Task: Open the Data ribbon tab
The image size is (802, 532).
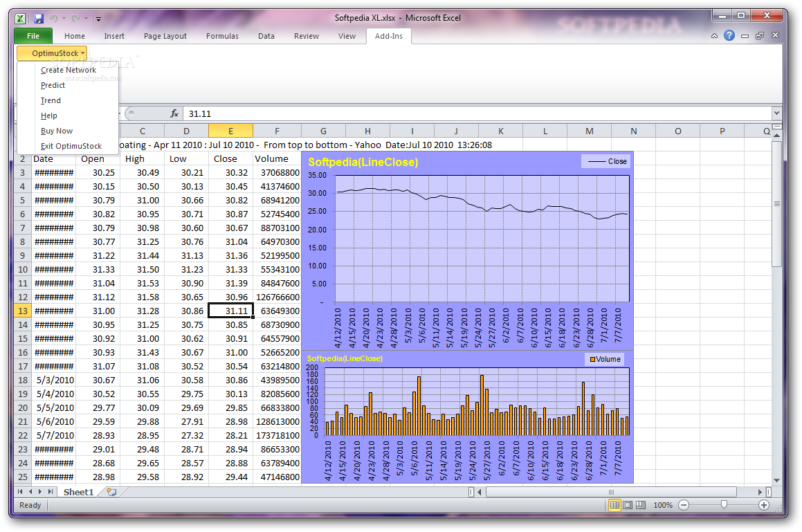Action: (266, 36)
